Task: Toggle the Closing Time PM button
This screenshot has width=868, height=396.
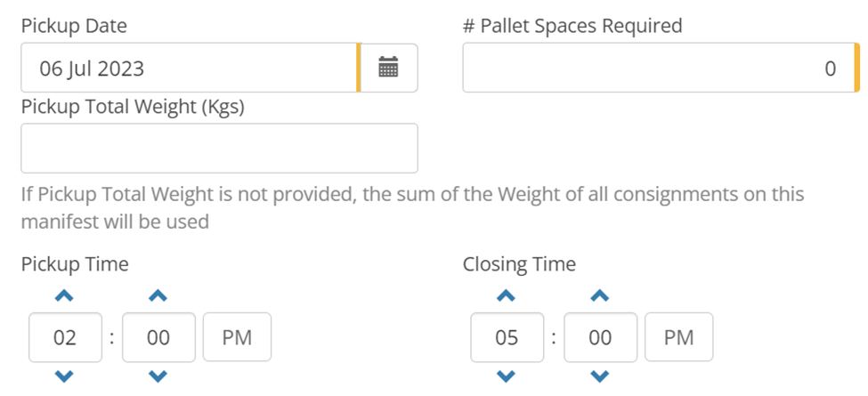Action: point(678,337)
